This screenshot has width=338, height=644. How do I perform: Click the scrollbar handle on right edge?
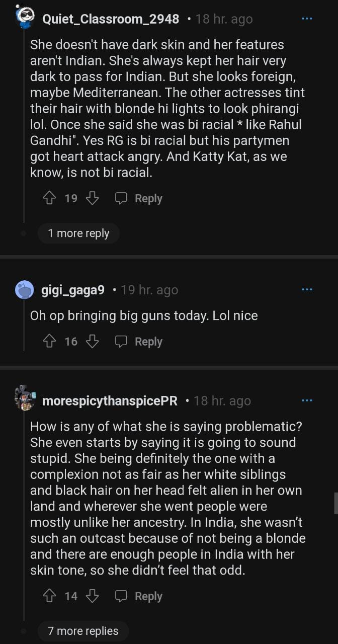[x=335, y=503]
